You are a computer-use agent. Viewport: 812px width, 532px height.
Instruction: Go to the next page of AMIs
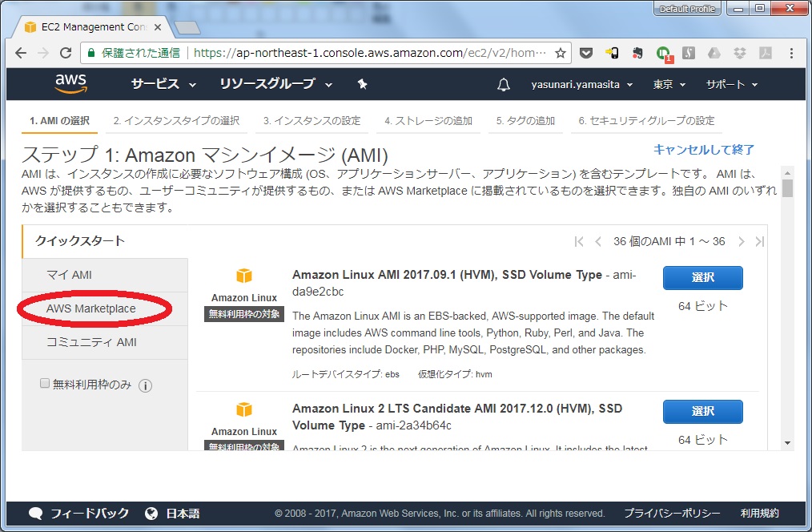point(741,241)
